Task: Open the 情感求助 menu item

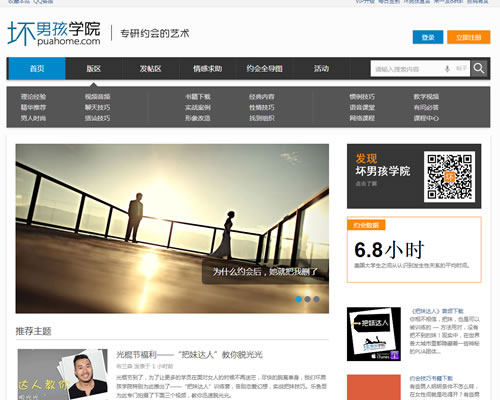Action: point(208,69)
